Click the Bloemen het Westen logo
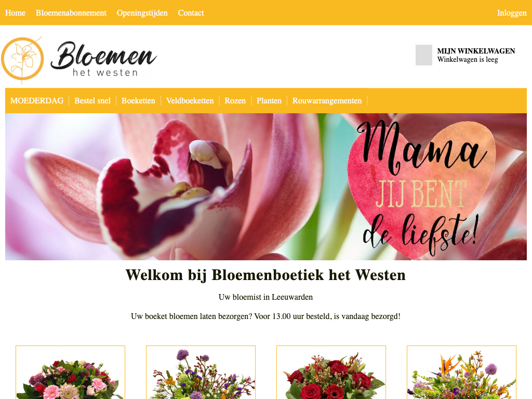 pos(79,60)
